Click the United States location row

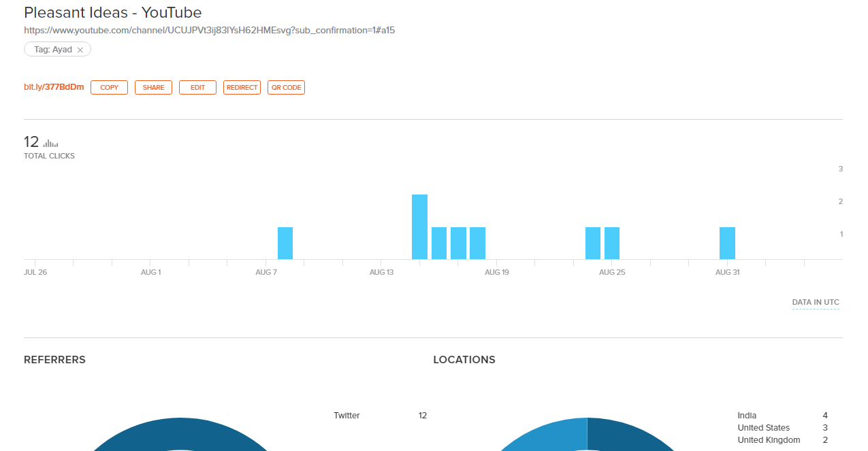782,428
